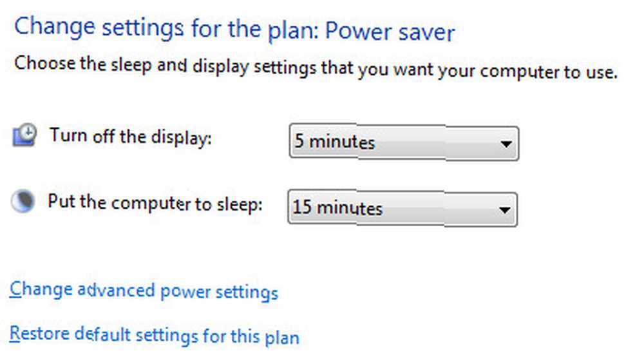Select the "15 minutes" value text
Screen dimensions: 644x364
point(337,207)
